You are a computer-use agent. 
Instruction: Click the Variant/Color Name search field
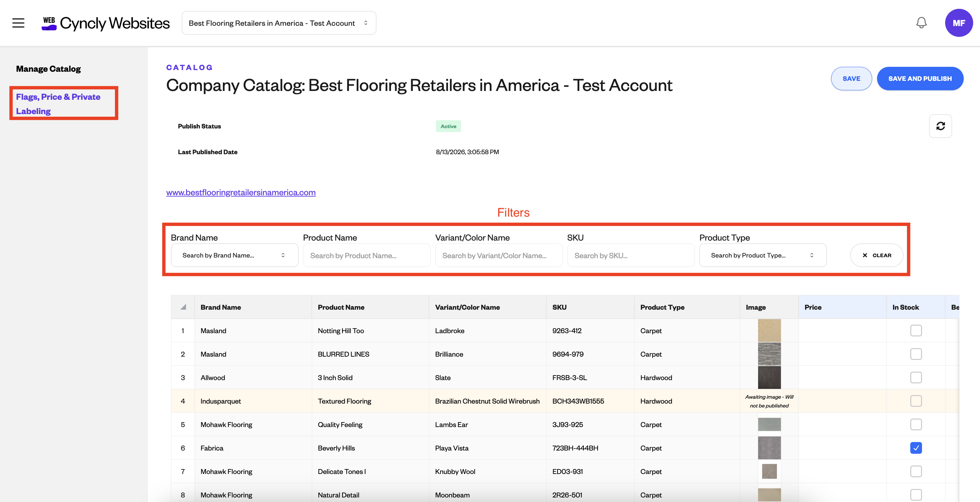pyautogui.click(x=498, y=255)
